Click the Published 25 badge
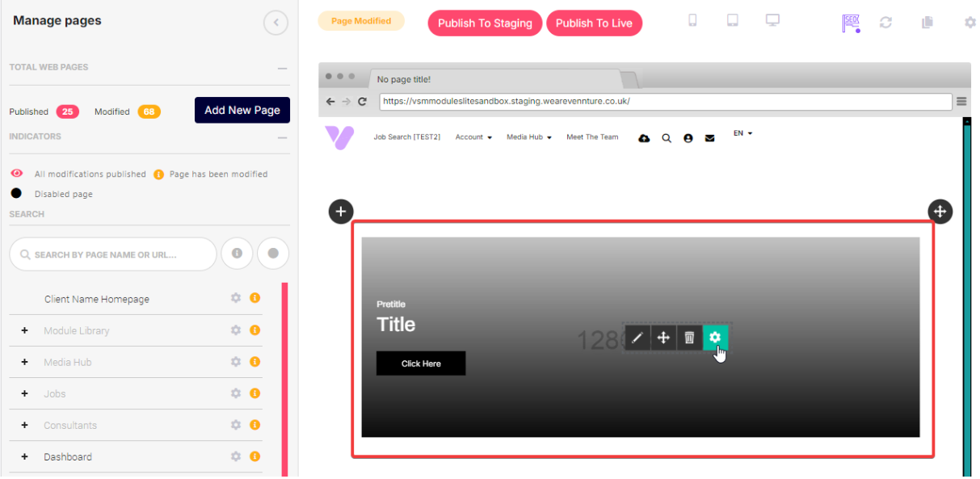 pos(67,111)
